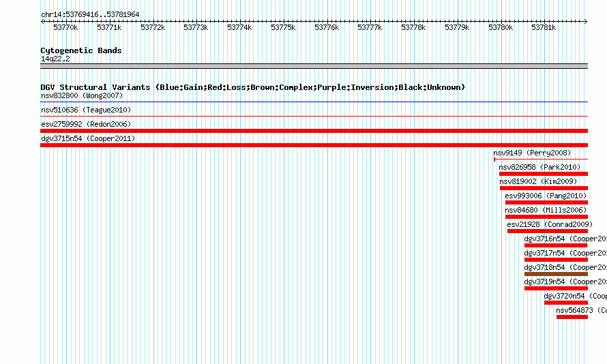The height and width of the screenshot is (364, 607).
Task: Click the thin red line of nsv9149
Action: coord(541,160)
